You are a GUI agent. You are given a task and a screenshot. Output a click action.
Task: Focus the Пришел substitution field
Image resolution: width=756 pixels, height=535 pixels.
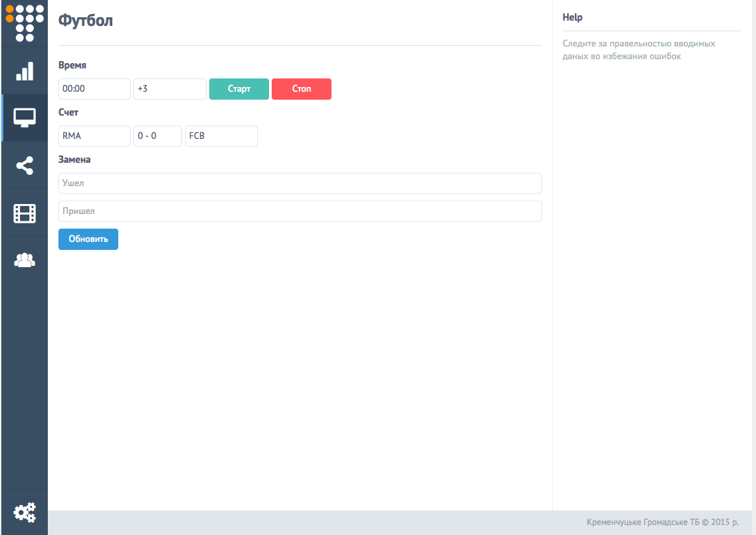point(300,211)
